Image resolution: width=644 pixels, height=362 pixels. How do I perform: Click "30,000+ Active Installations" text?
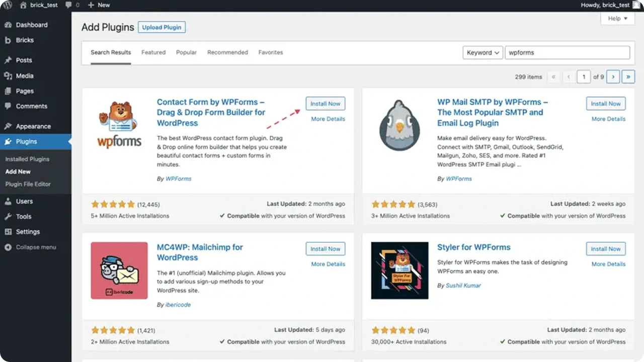point(409,342)
